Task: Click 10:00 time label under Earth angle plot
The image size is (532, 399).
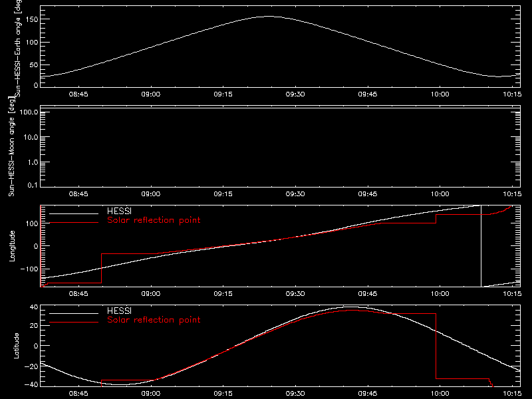Action: [x=440, y=94]
